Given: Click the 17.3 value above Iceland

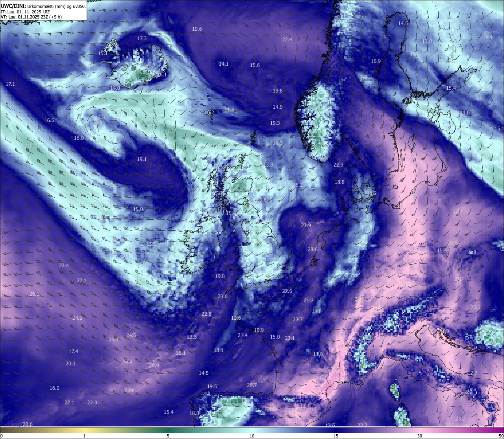Looking at the screenshot, I should coord(142,39).
